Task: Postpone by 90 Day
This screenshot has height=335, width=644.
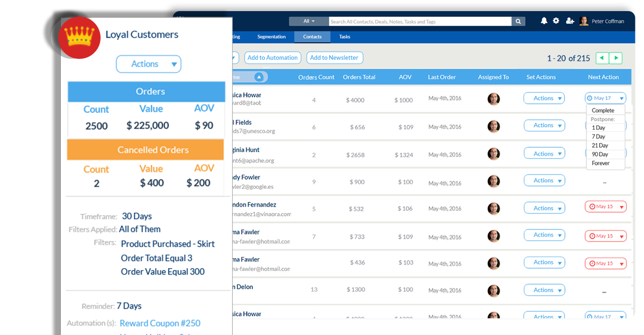Action: pos(600,154)
